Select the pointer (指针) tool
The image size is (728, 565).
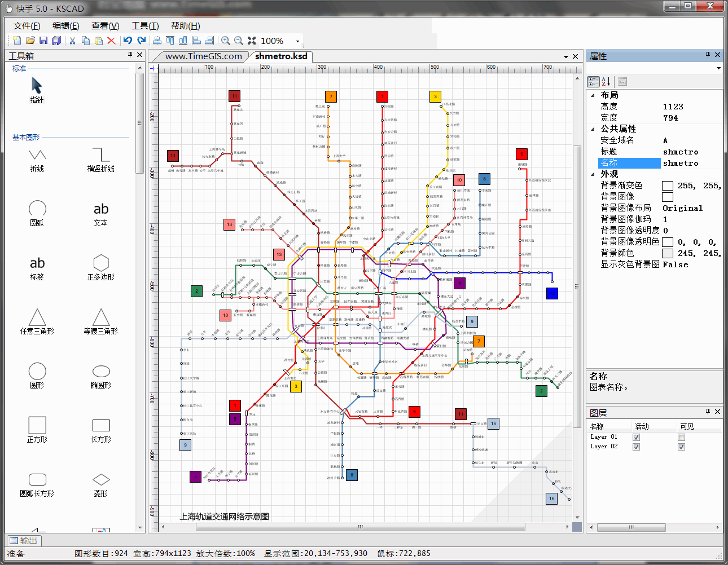37,86
